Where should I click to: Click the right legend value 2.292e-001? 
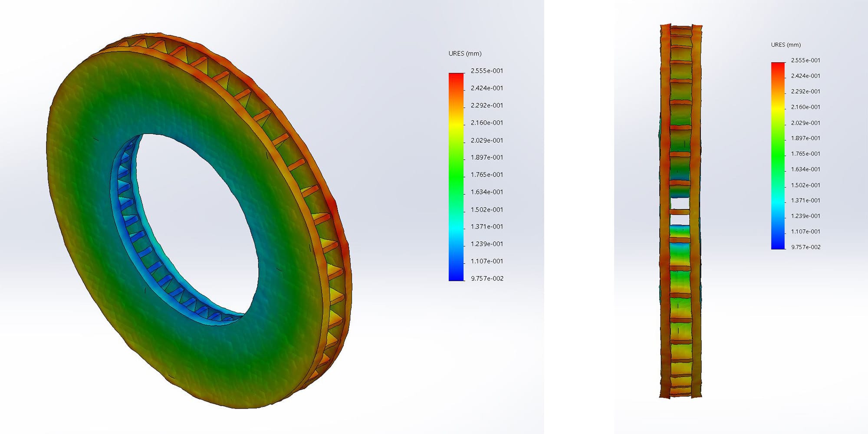click(x=806, y=92)
